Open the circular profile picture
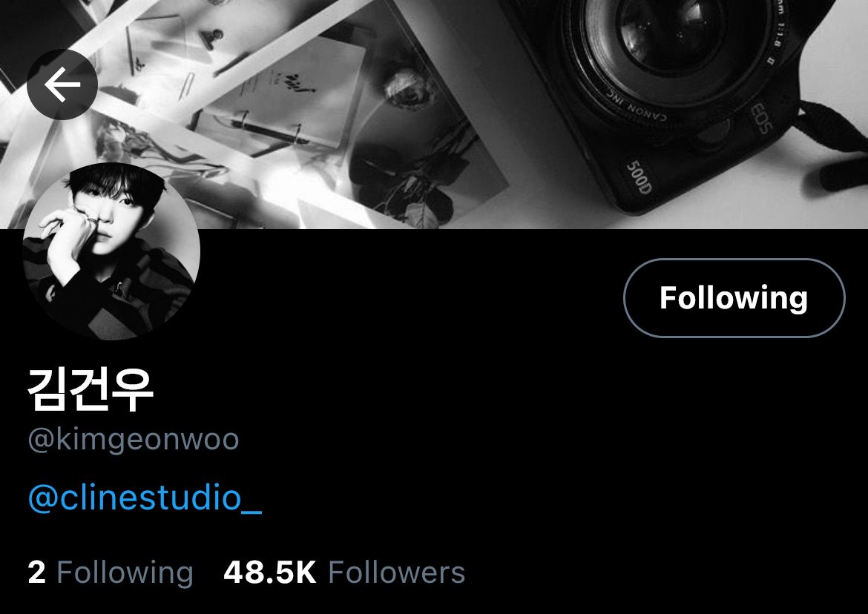The image size is (868, 614). [x=111, y=251]
